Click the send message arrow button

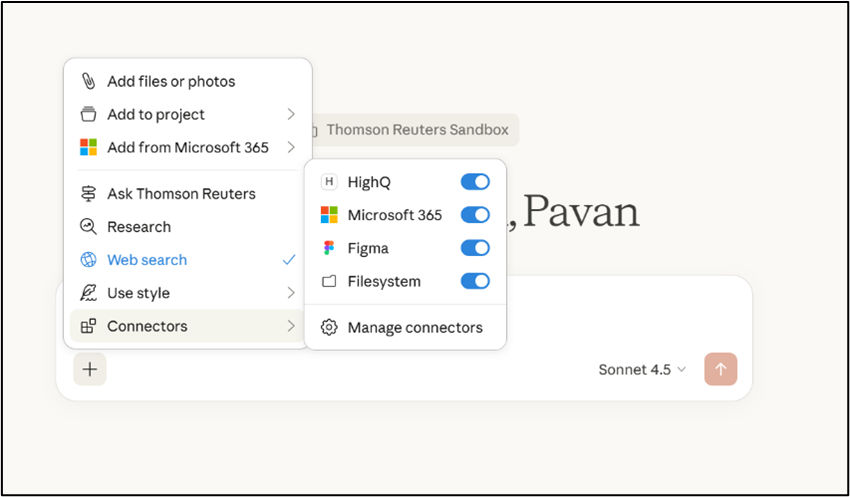(720, 369)
